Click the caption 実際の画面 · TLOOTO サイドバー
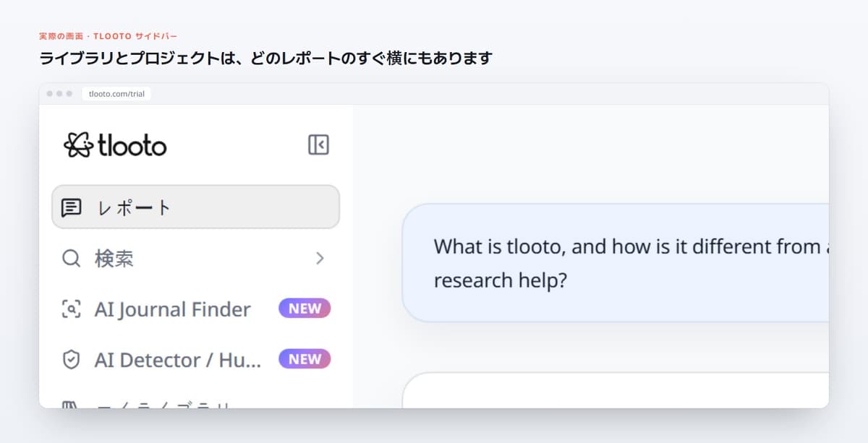Image resolution: width=868 pixels, height=443 pixels. pos(109,35)
